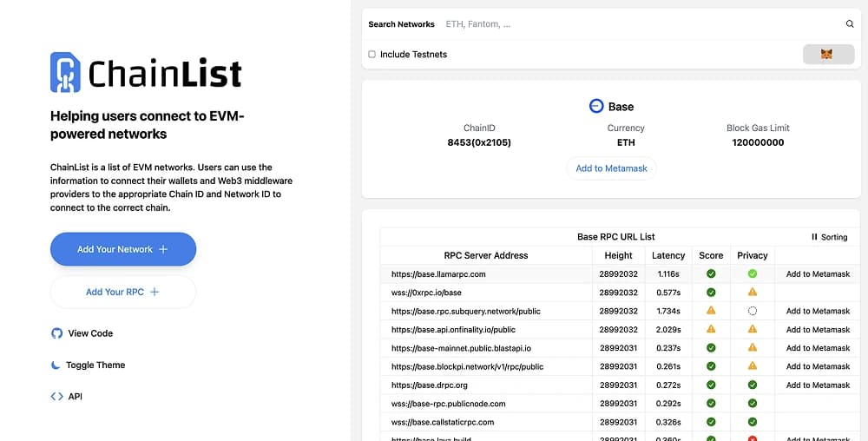Add base.llamarpc.com to Metamask
868x441 pixels.
point(818,274)
